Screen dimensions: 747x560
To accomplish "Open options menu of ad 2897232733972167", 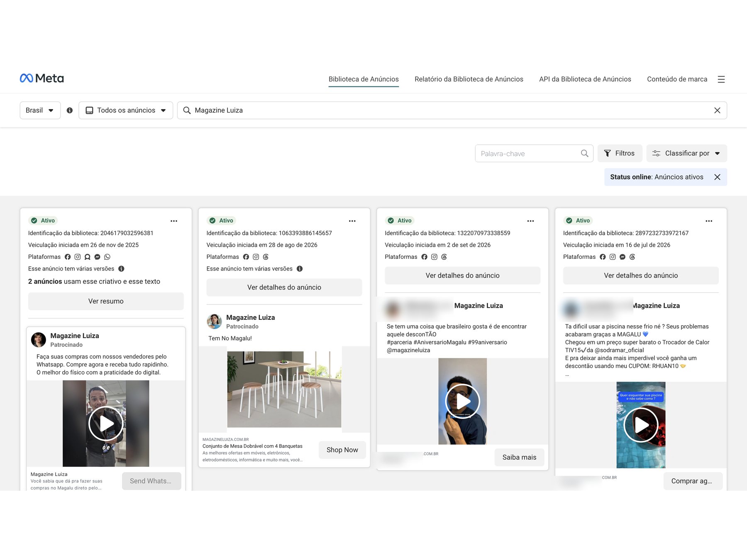I will click(x=709, y=221).
